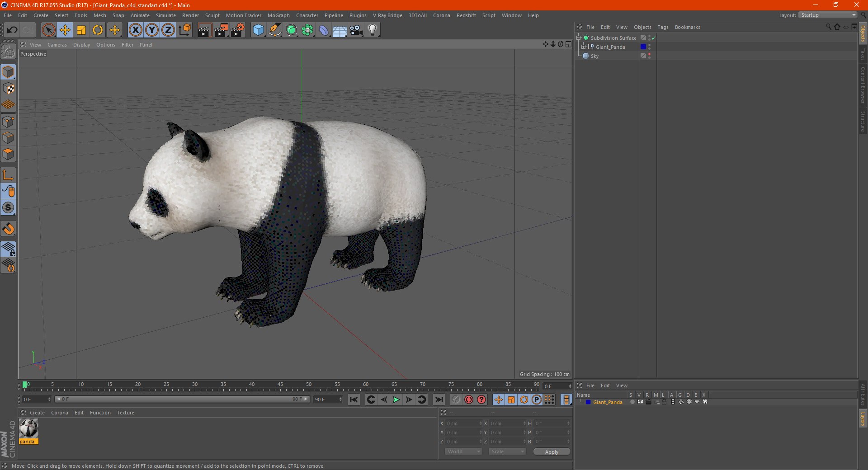Expand the Giant_Panda object
The height and width of the screenshot is (470, 868).
click(x=584, y=47)
